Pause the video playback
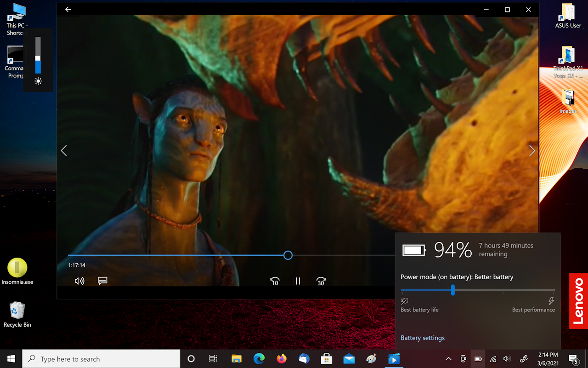 tap(298, 281)
